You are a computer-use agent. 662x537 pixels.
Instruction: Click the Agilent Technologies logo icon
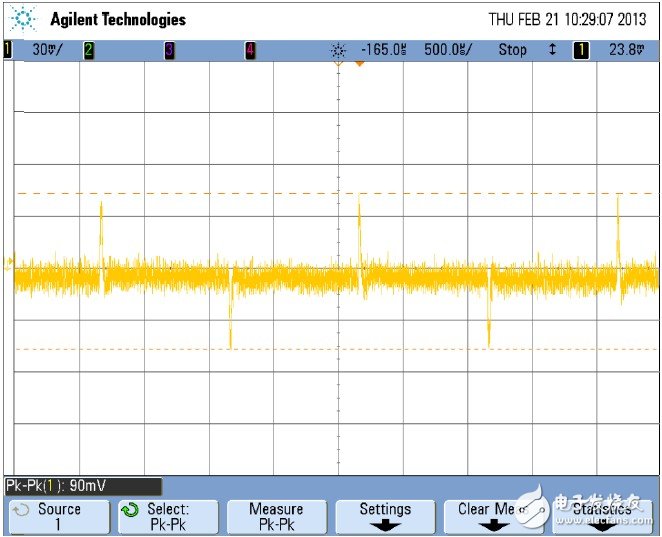point(23,19)
